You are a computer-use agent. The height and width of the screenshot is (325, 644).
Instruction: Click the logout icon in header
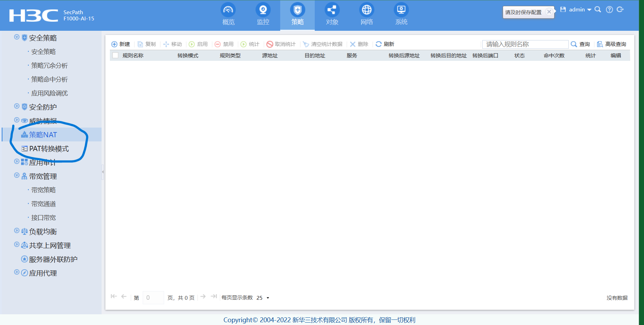point(621,10)
